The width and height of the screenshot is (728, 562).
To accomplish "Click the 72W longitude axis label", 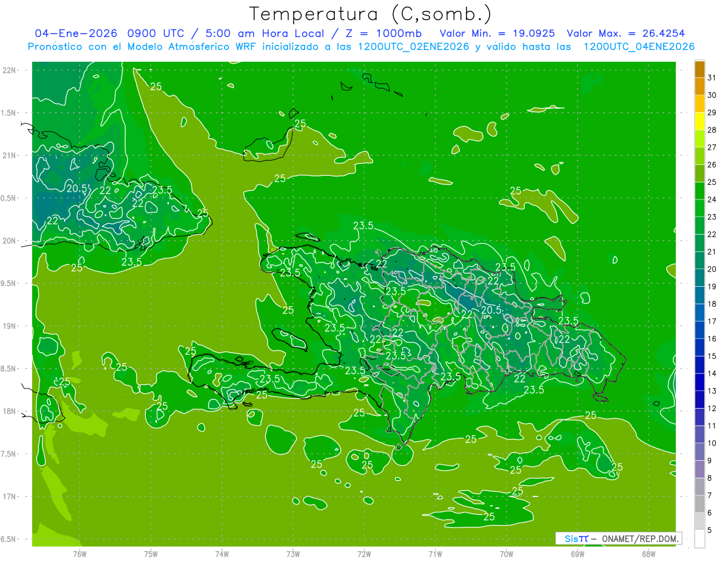I will (364, 554).
